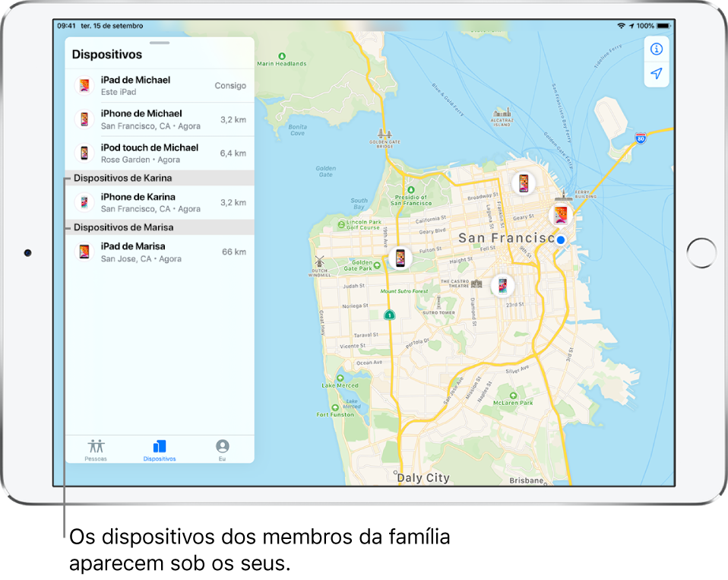Tap the Interstate 80 highway shield
The image size is (728, 580).
tap(641, 138)
